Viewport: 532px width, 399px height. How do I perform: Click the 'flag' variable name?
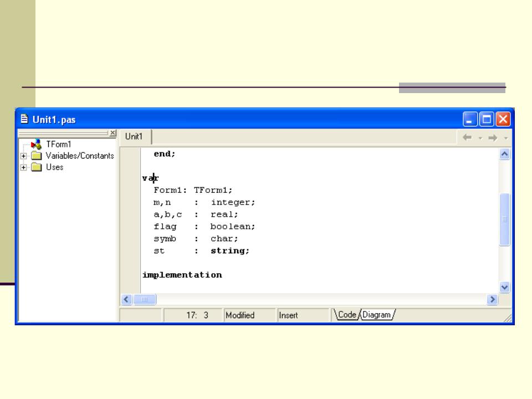[165, 226]
